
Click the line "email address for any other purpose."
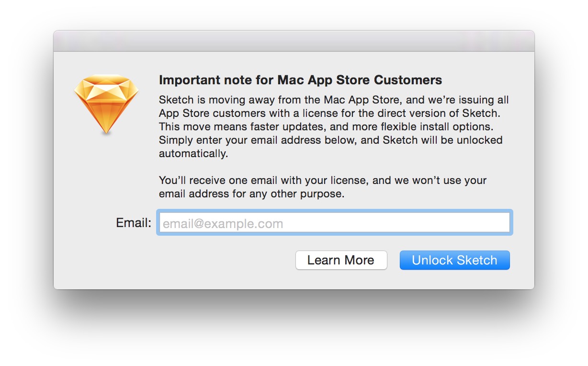251,194
